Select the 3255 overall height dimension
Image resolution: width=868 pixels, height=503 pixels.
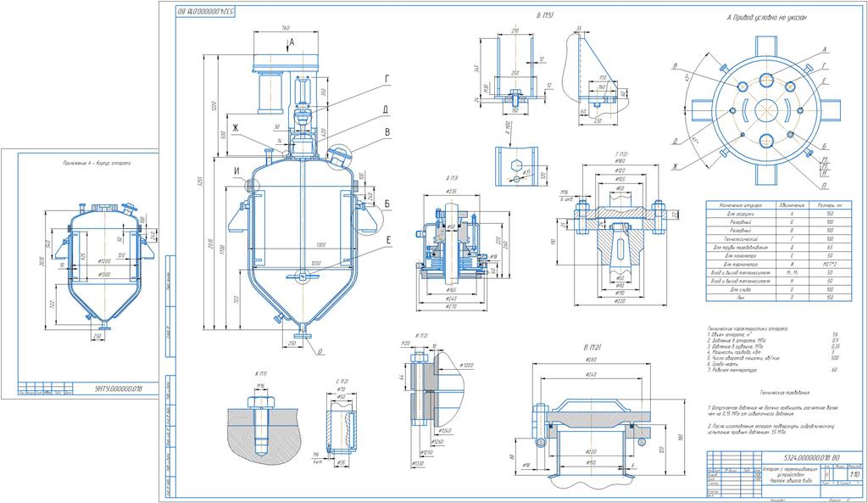[x=198, y=181]
